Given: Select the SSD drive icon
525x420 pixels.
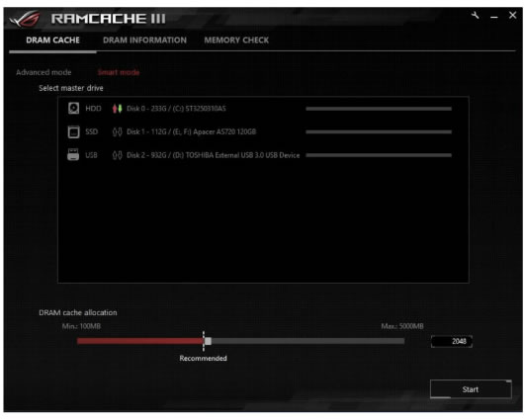Looking at the screenshot, I should pos(74,131).
